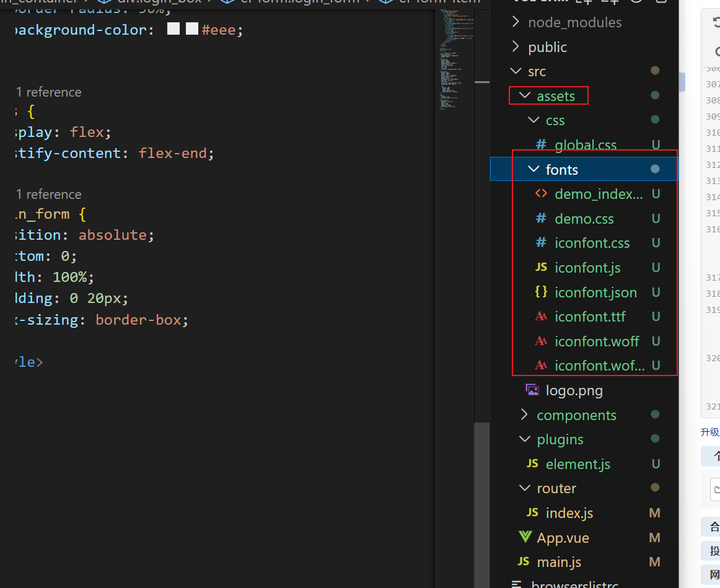Click the iconfont.css hash file icon
Image resolution: width=720 pixels, height=588 pixels.
coord(542,242)
